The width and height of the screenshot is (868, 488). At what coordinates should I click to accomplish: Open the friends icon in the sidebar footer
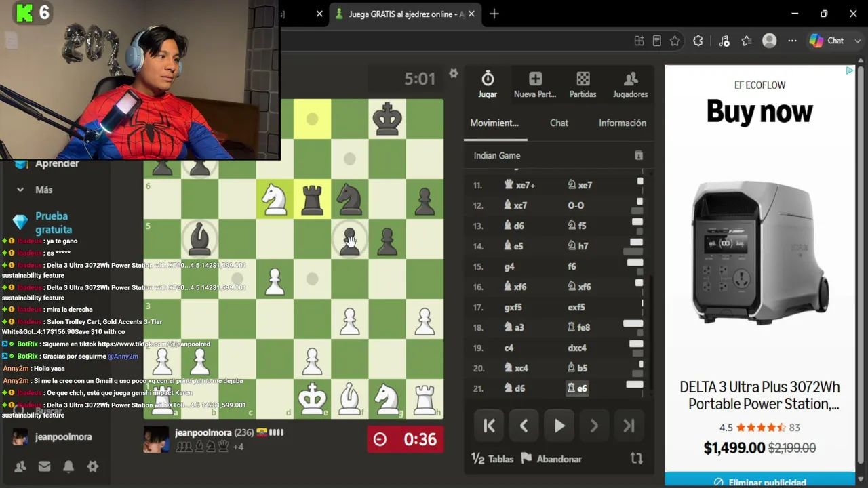click(x=20, y=466)
